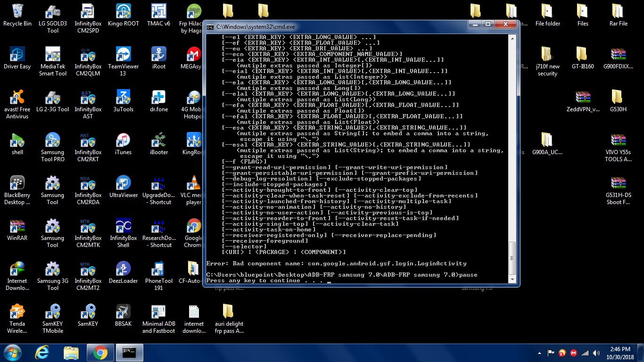Click the shell shortcut icon
Viewport: 644px width, 362px height.
[x=17, y=144]
